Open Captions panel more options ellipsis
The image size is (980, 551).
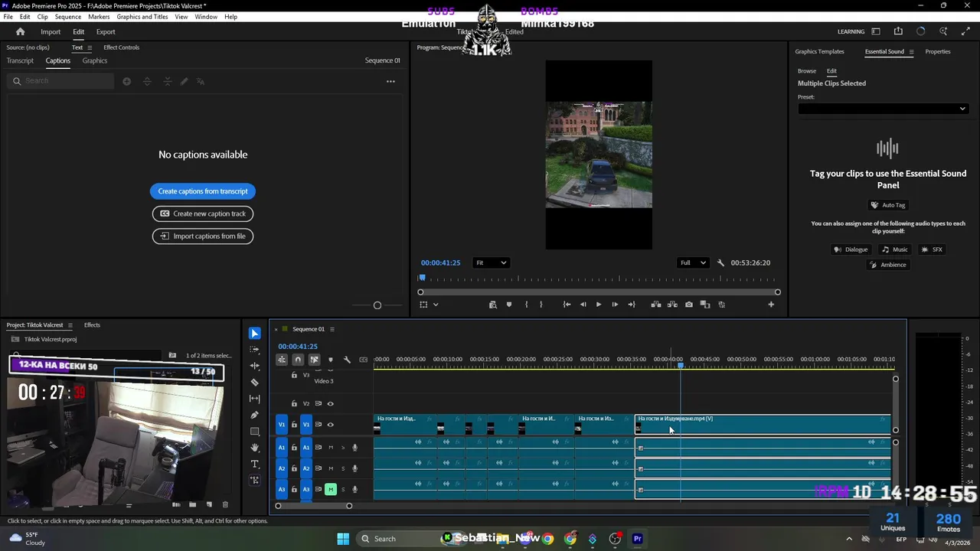coord(390,81)
